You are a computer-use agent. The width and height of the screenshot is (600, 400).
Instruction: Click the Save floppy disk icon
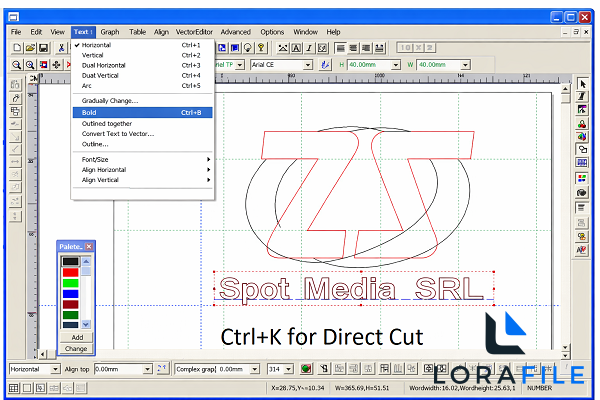tap(43, 48)
